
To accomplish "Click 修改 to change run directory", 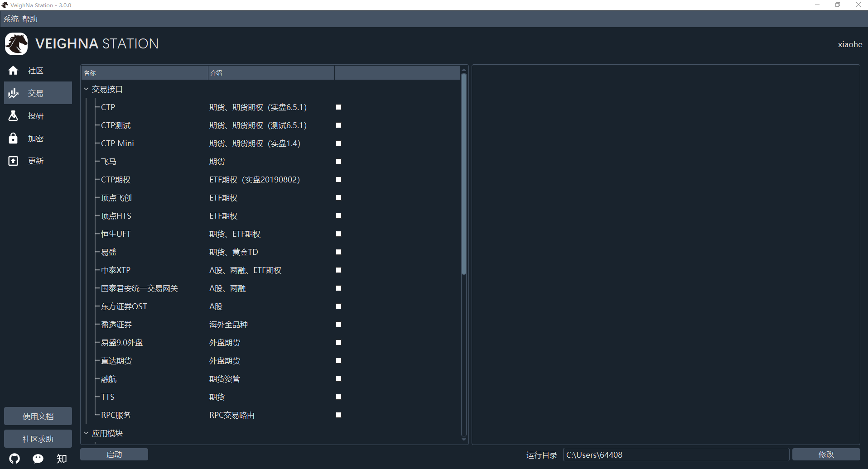I will click(826, 454).
